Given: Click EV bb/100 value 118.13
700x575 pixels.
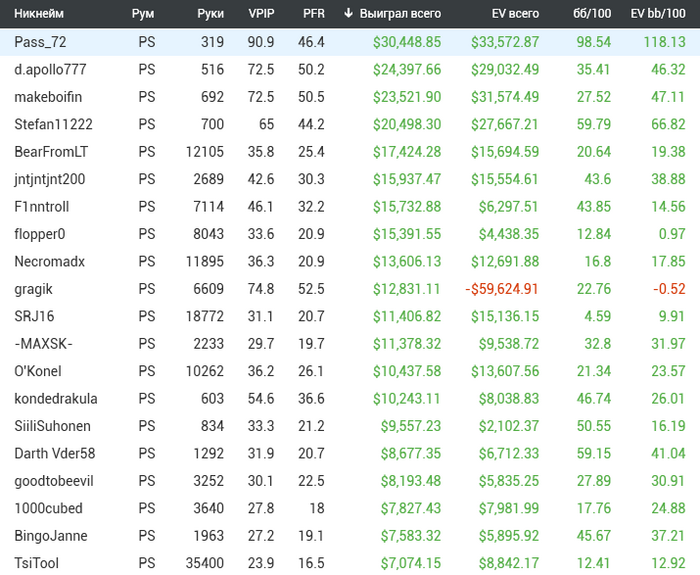Looking at the screenshot, I should 665,42.
